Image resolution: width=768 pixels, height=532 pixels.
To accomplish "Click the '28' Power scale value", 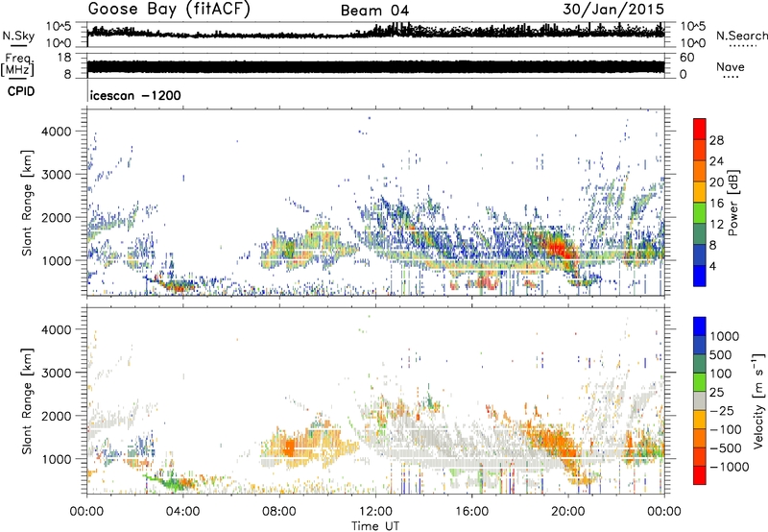I will 716,140.
